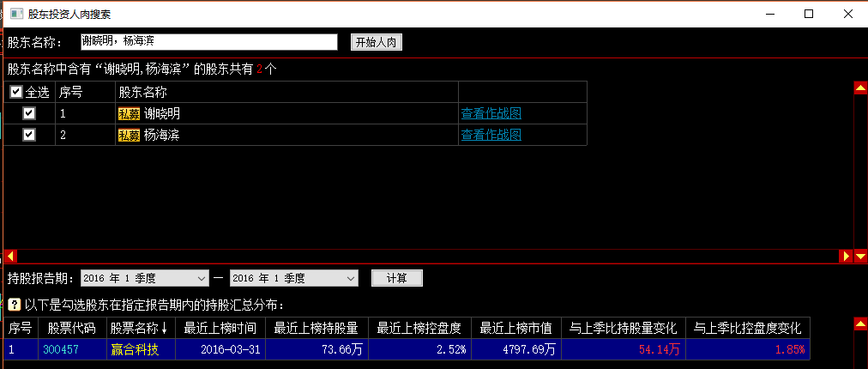Click the shareholder list scroll-down arrow
The image size is (868, 369).
point(860,256)
